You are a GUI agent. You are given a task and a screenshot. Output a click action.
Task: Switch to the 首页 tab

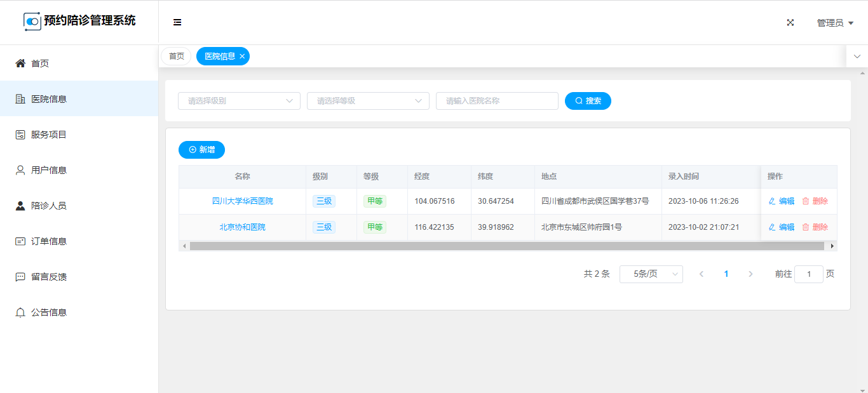[176, 57]
